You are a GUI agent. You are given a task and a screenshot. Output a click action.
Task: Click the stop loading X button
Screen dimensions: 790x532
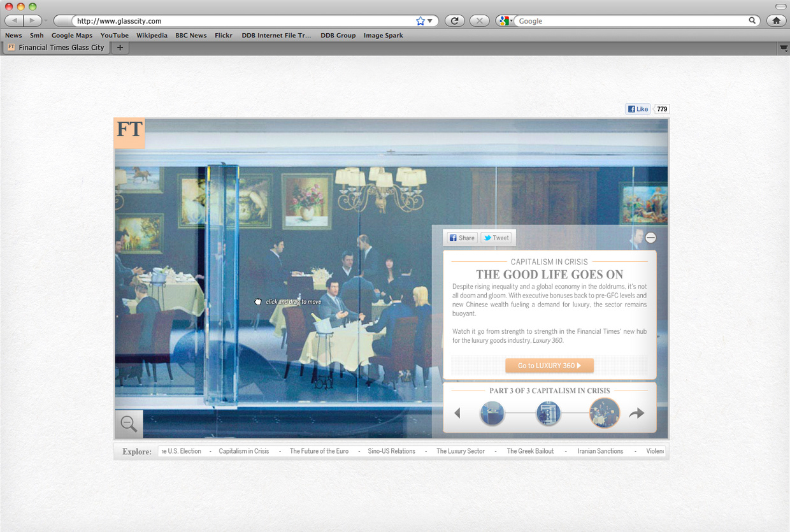pyautogui.click(x=479, y=21)
